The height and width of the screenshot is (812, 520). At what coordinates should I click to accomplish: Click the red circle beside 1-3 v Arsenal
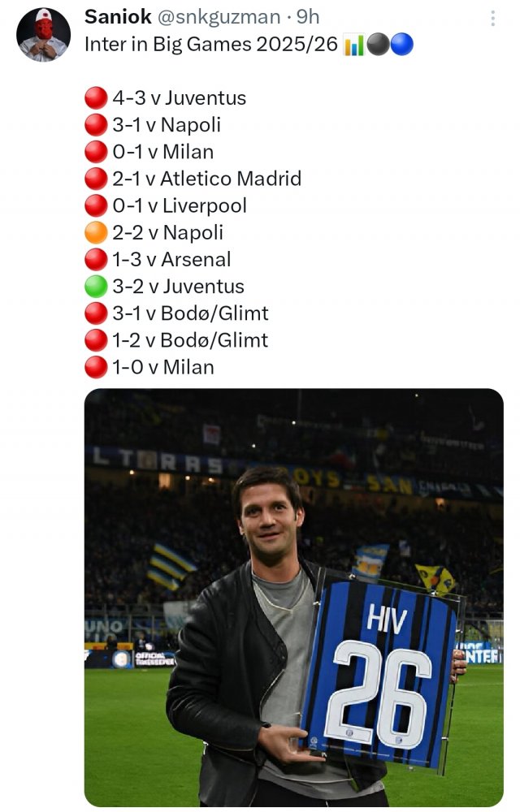pos(96,260)
